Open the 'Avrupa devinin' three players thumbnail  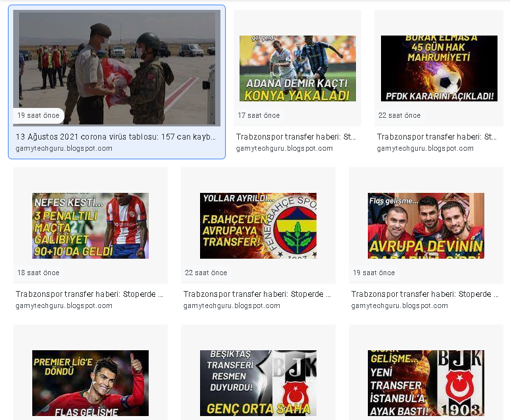(426, 226)
